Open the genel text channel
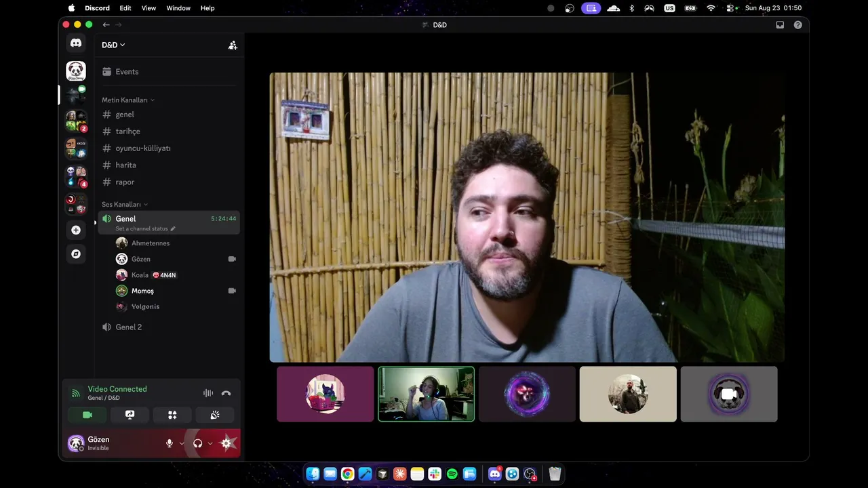The image size is (868, 488). 168,115
